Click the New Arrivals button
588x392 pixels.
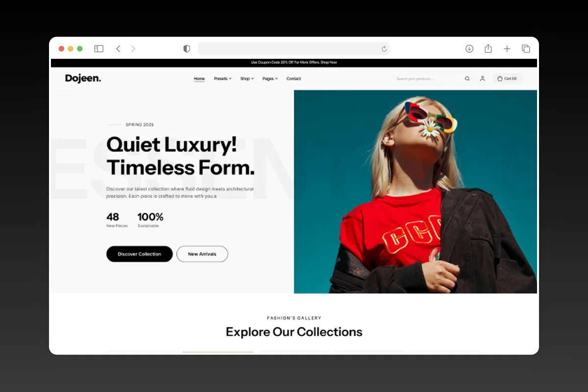(x=202, y=254)
